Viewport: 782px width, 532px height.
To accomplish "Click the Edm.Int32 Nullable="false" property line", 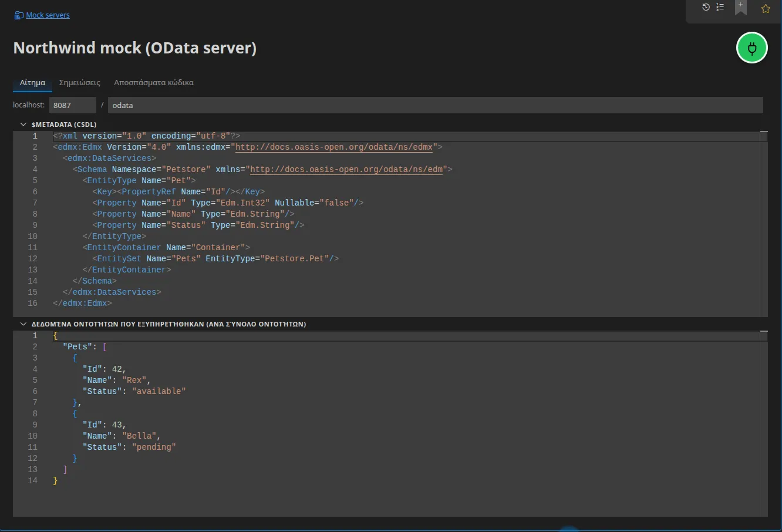I will click(x=228, y=203).
